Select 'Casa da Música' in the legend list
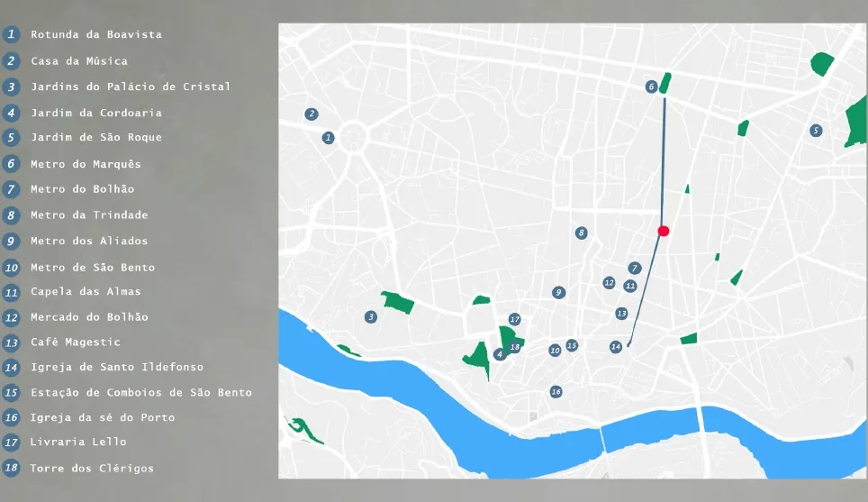Viewport: 868px width, 502px height. pos(79,61)
